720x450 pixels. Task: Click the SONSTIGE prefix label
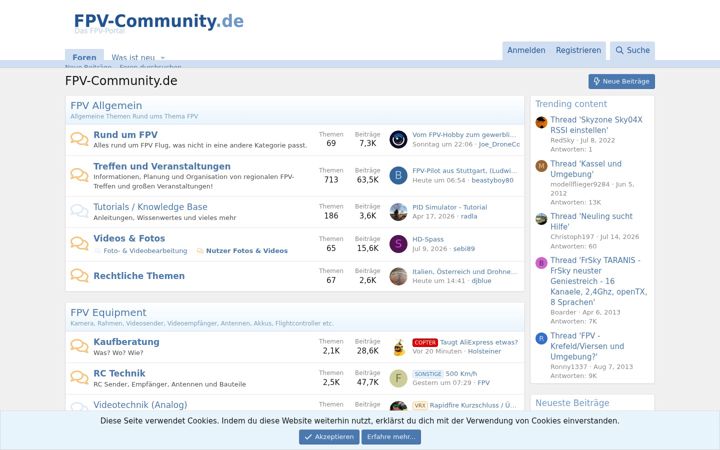coord(428,374)
